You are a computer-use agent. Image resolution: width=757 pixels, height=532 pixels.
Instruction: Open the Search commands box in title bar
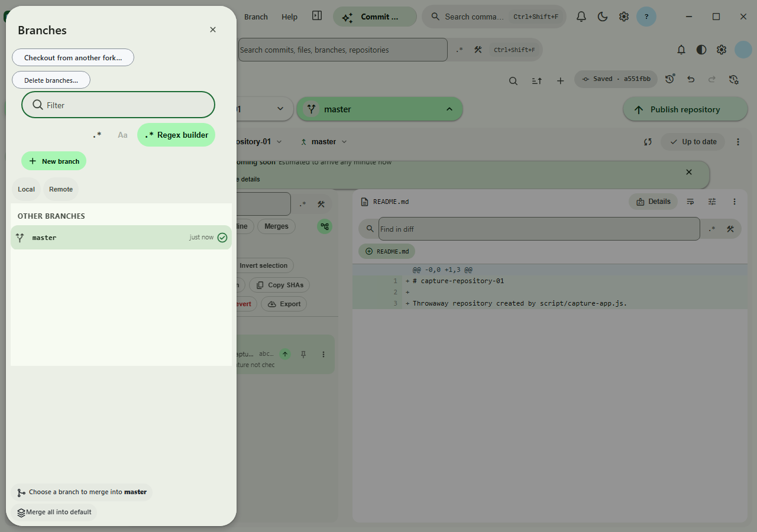point(494,17)
